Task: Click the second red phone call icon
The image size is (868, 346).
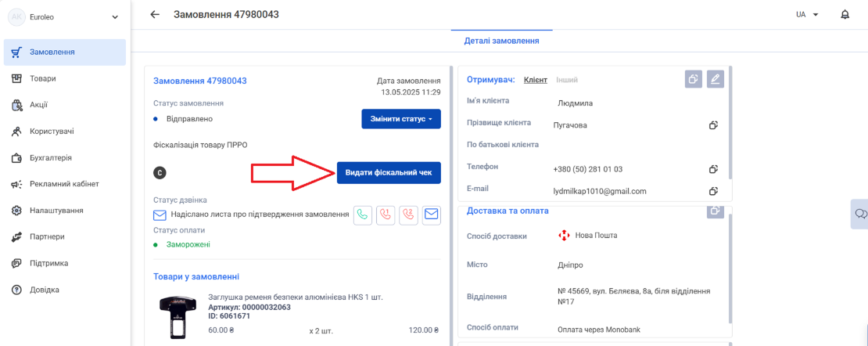Action: point(408,215)
